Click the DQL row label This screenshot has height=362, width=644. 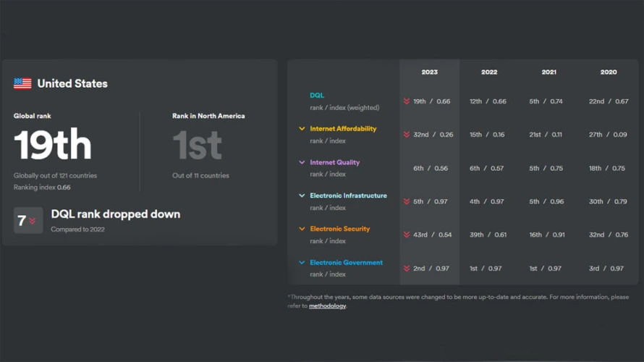click(317, 96)
